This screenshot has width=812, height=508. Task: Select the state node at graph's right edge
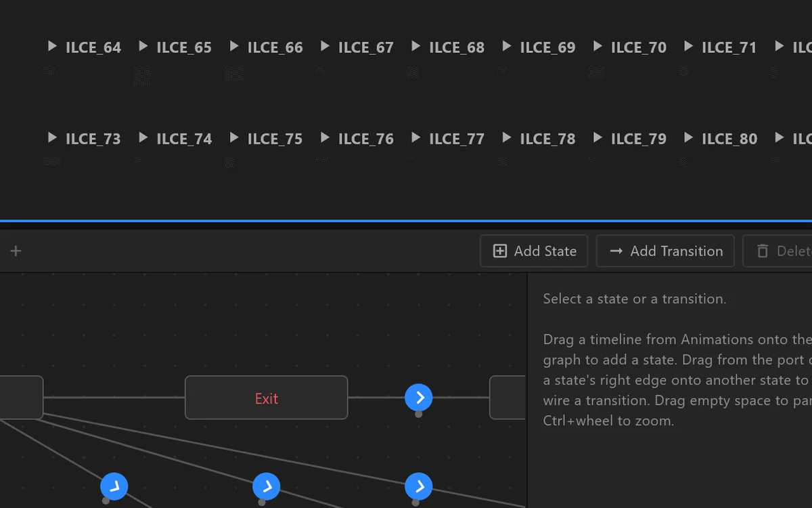coord(507,398)
